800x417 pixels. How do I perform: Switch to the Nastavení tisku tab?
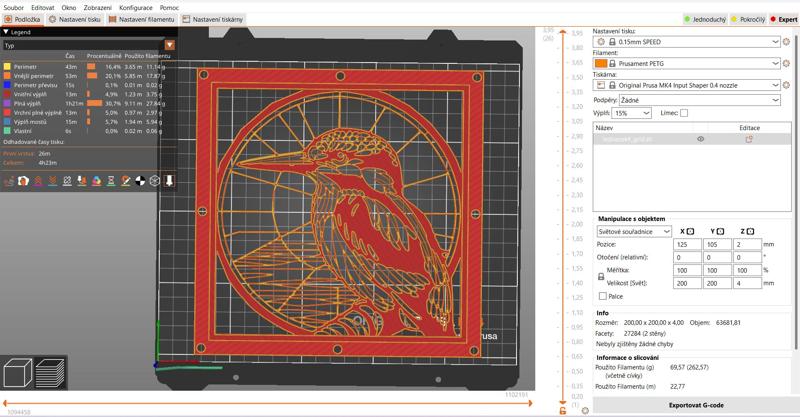[x=74, y=19]
